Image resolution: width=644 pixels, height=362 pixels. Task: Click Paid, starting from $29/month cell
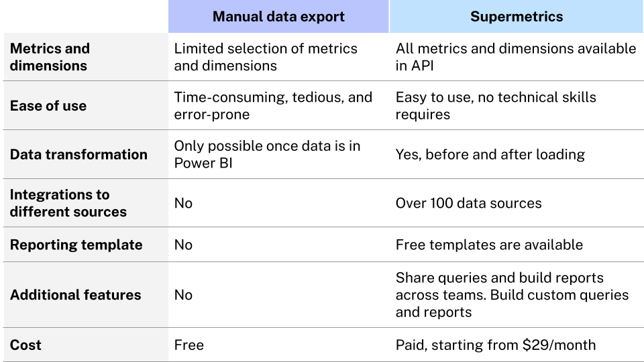[x=496, y=345]
